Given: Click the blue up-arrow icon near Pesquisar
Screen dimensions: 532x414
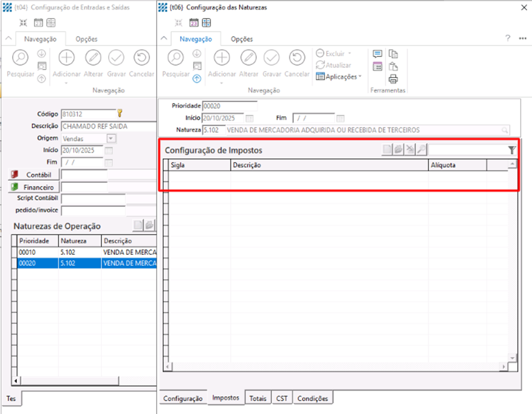Looking at the screenshot, I should pos(196,79).
